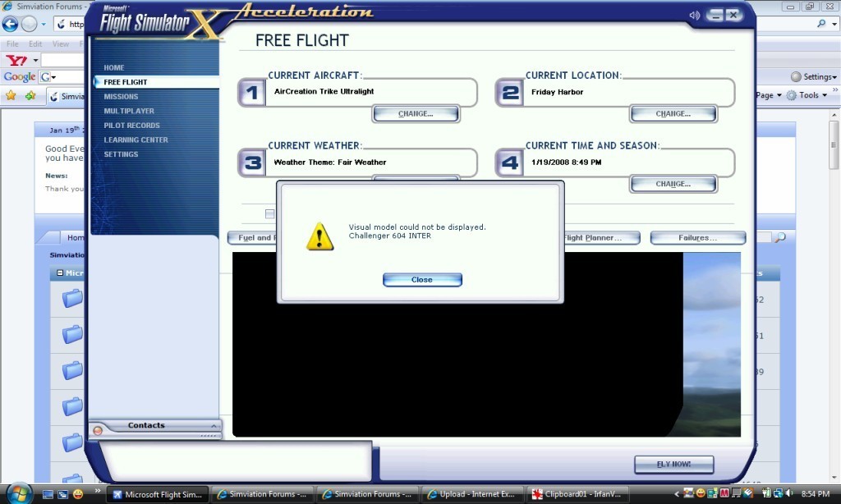This screenshot has height=504, width=841.
Task: Click the Show Desktop quick launch icon
Action: tap(48, 494)
